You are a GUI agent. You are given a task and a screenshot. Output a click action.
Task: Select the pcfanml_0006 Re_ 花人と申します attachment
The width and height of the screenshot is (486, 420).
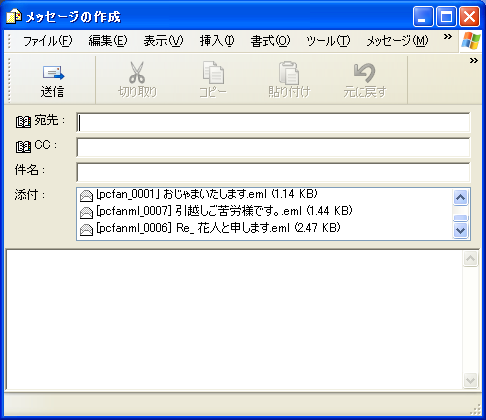click(x=210, y=228)
